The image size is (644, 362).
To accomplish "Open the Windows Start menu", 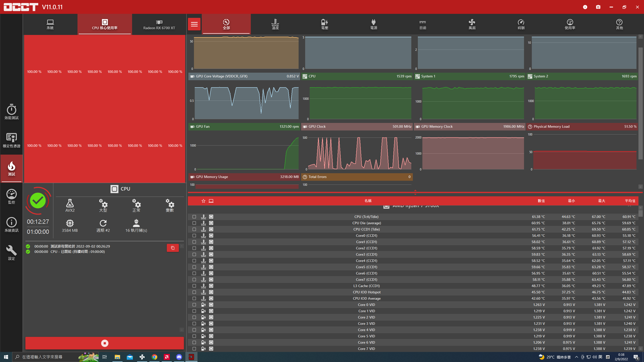I will click(6, 357).
